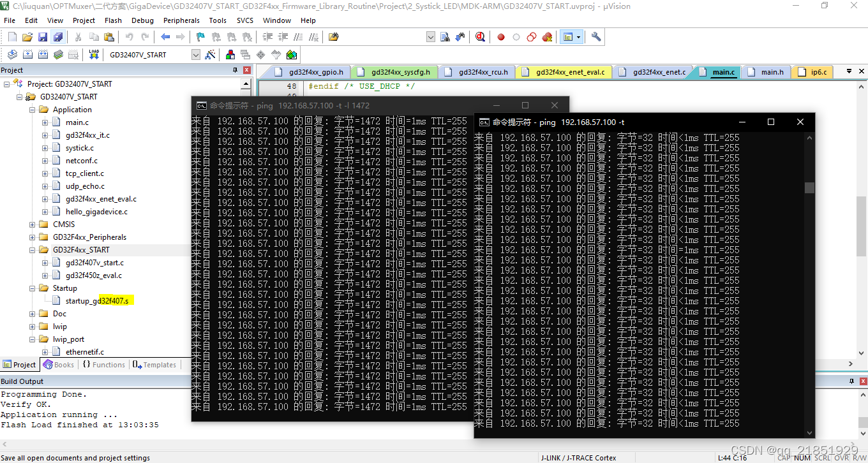Open the window layout dropdown arrow
Viewport: 868px width, 463px height.
tap(578, 37)
